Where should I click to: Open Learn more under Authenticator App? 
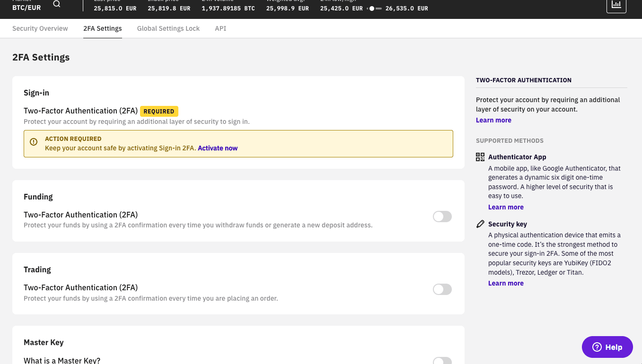click(506, 207)
